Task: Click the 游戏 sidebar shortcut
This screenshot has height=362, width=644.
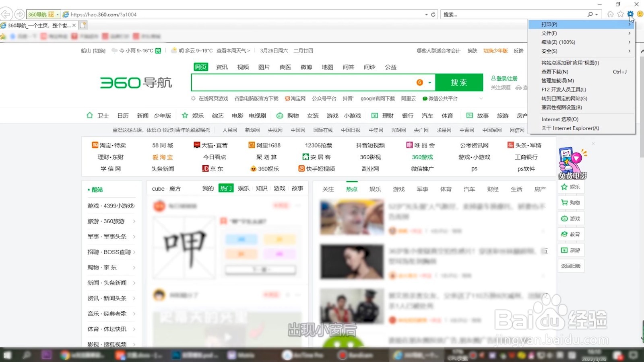Action: tap(571, 218)
